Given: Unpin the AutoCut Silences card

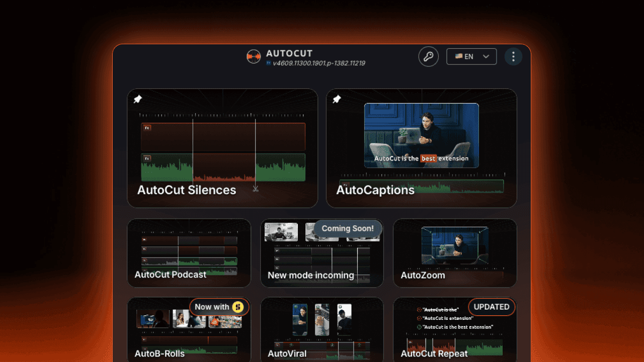Looking at the screenshot, I should 138,100.
